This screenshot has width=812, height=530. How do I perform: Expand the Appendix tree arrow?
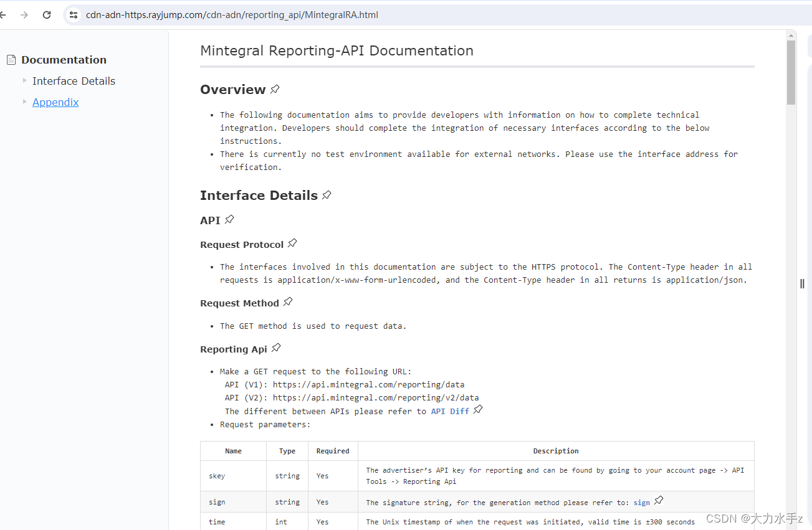click(25, 102)
